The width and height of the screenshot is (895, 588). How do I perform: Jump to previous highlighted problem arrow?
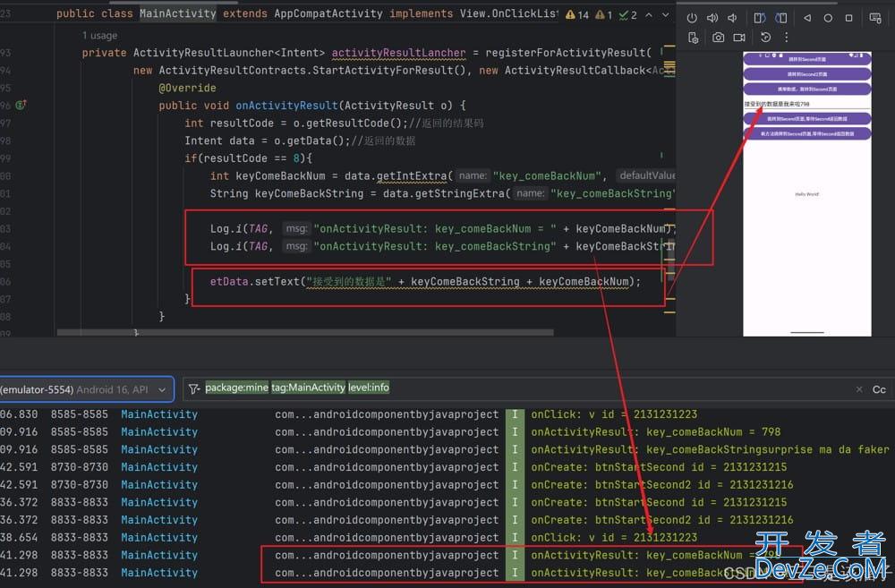(x=650, y=15)
